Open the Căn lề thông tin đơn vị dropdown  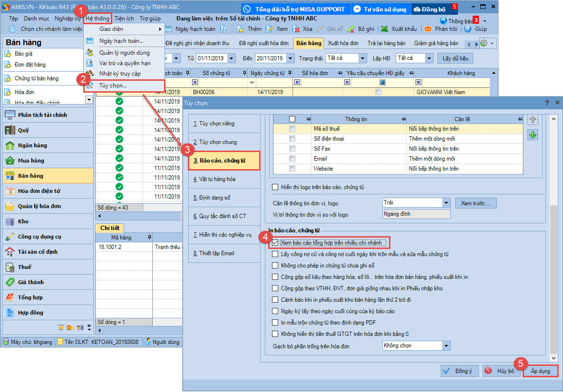point(446,203)
